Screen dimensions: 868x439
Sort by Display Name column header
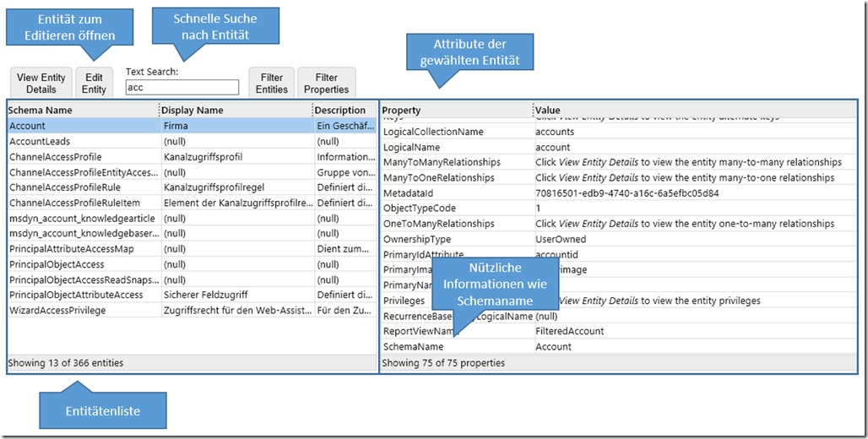pyautogui.click(x=235, y=110)
